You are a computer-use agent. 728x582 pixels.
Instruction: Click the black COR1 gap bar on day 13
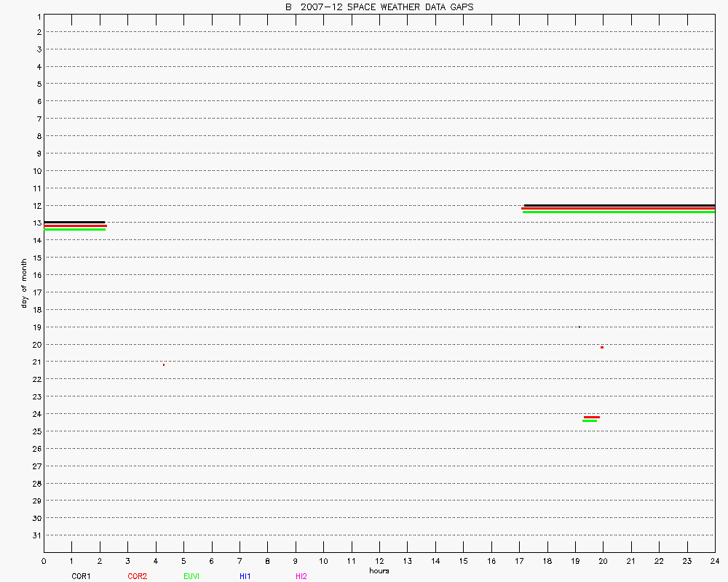click(x=74, y=222)
